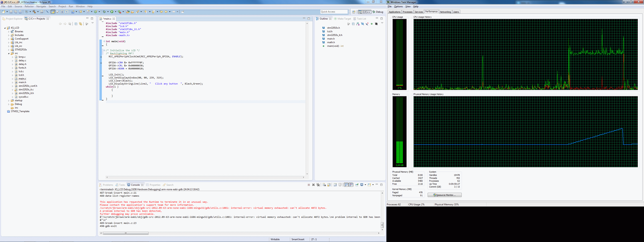
Task: Toggle Hide Non-Public Members green dot icon in Outline
Action: click(x=372, y=24)
